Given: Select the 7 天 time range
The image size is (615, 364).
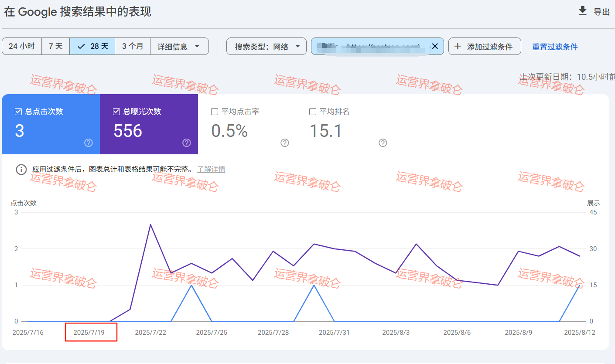Looking at the screenshot, I should (x=56, y=46).
